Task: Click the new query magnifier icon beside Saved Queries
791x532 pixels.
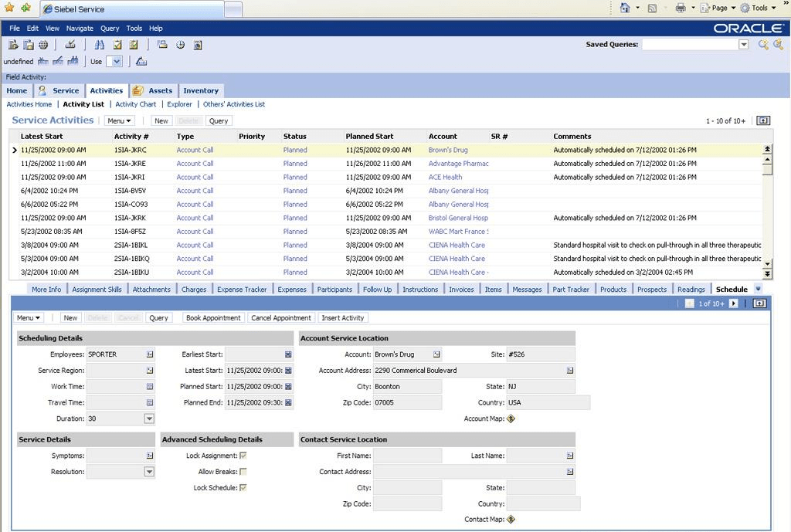Action: click(x=763, y=44)
